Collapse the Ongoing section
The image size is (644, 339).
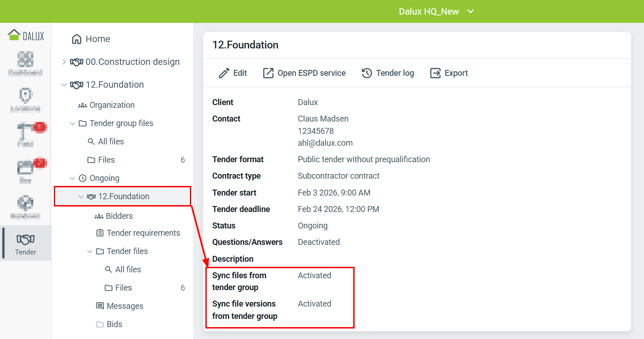click(x=73, y=178)
